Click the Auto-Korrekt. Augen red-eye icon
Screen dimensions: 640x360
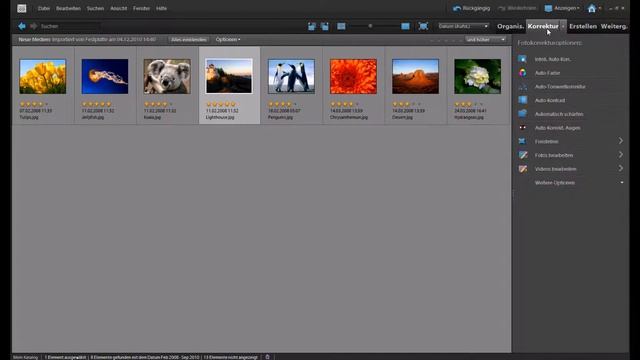(x=522, y=127)
